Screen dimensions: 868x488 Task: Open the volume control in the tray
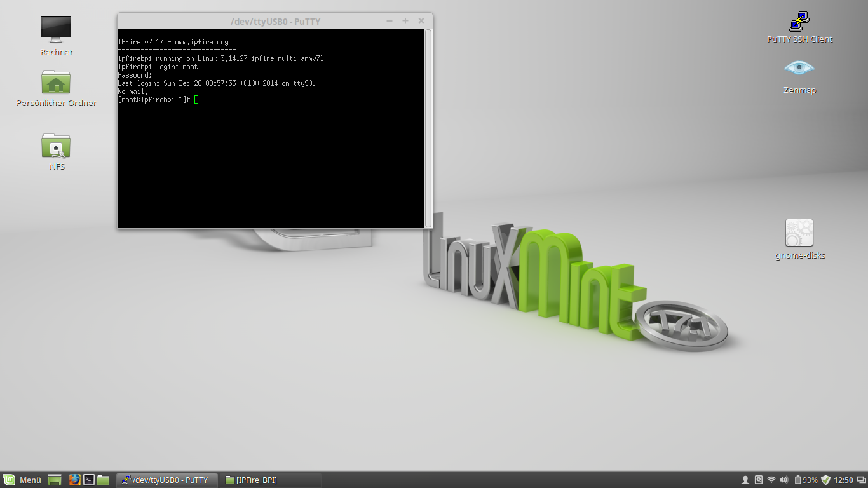[x=783, y=480]
